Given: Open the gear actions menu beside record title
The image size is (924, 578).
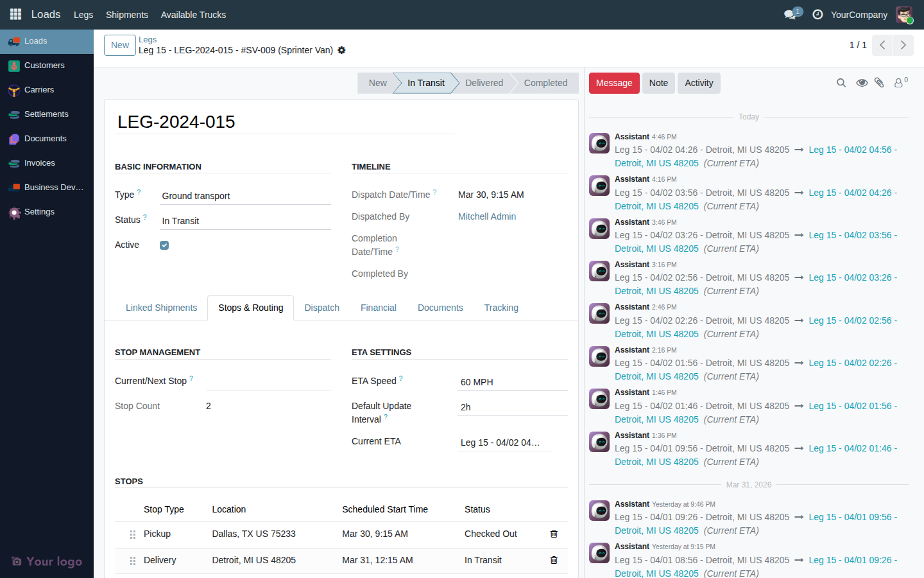Looking at the screenshot, I should 341,50.
